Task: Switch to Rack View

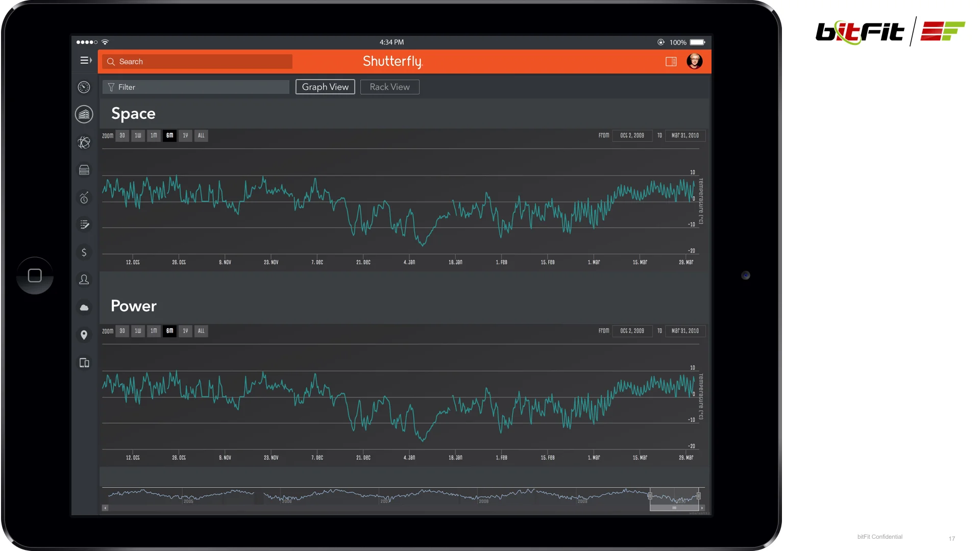Action: point(389,87)
